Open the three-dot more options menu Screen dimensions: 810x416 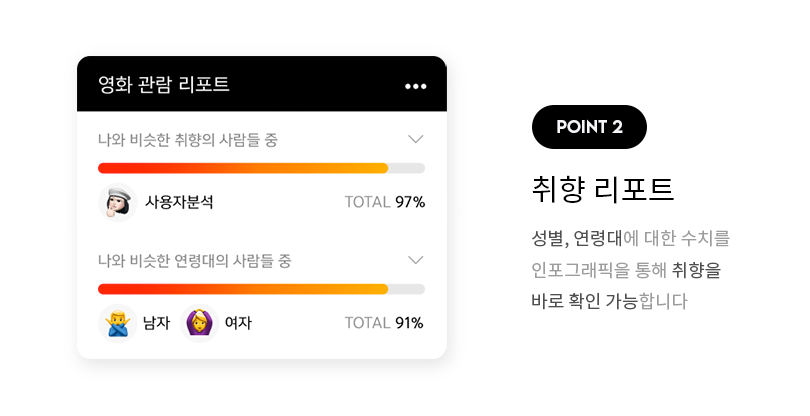pos(416,86)
